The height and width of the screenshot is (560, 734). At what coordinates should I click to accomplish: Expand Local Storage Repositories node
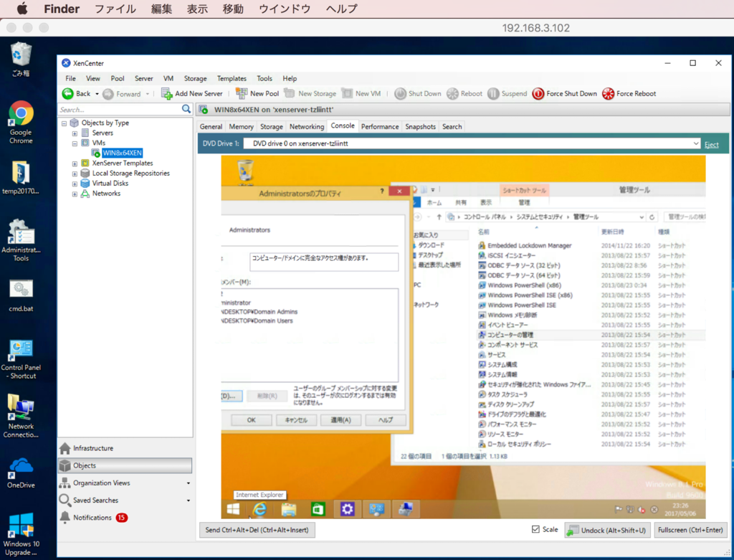(75, 174)
